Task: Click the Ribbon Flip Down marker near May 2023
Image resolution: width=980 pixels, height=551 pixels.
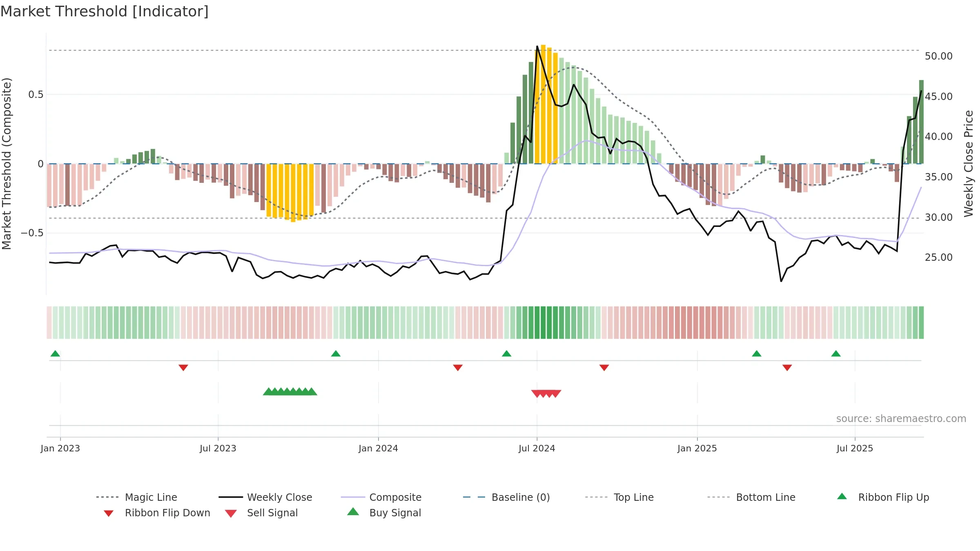Action: pyautogui.click(x=183, y=368)
